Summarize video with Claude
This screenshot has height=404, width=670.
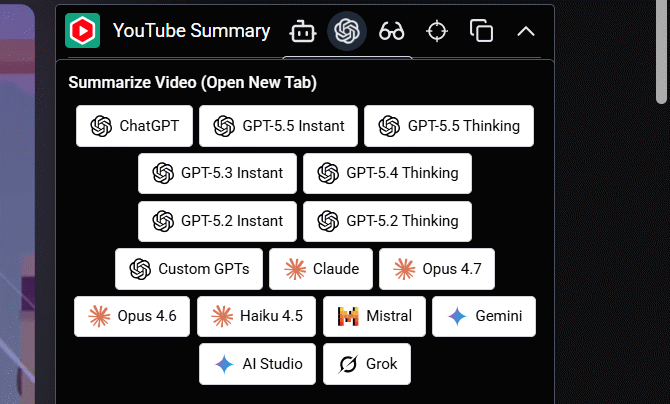(321, 269)
